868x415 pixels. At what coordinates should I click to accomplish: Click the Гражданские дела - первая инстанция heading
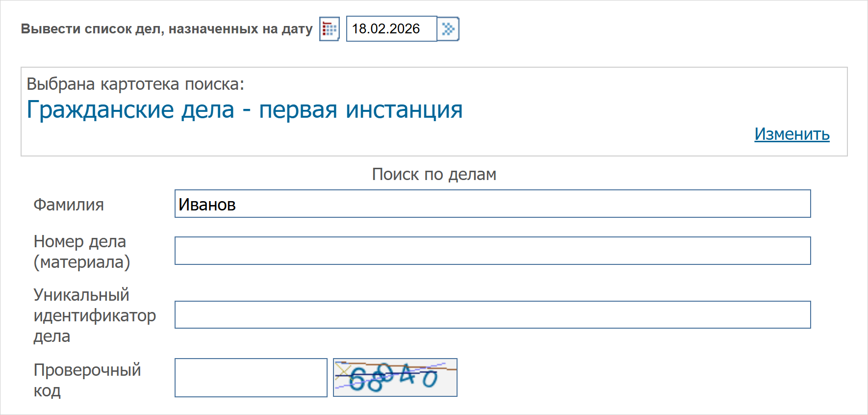pos(244,109)
